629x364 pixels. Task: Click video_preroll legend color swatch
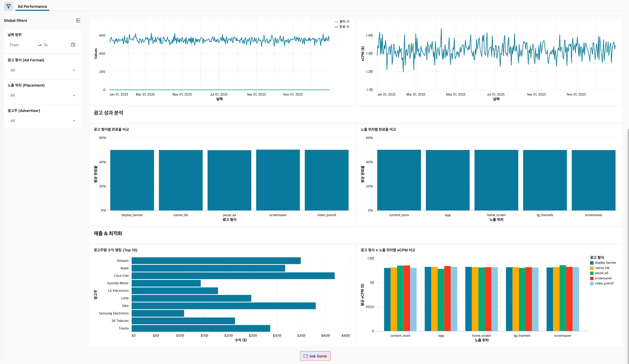pos(592,284)
